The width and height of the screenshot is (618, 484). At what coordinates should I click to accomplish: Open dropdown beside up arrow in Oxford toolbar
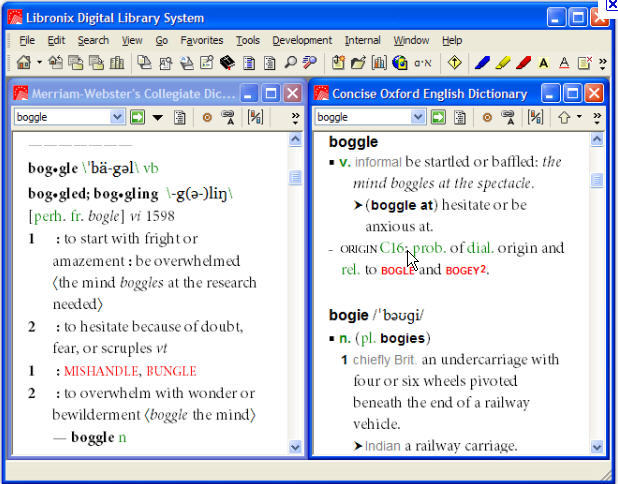[579, 117]
